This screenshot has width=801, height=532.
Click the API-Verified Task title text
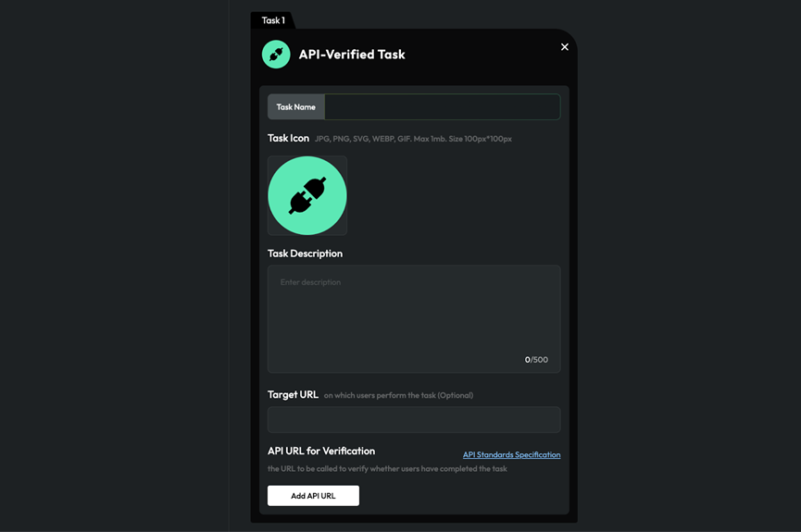point(352,54)
